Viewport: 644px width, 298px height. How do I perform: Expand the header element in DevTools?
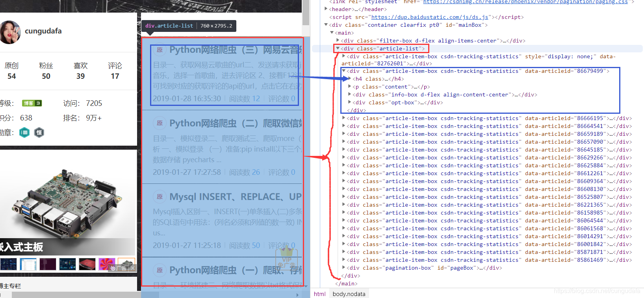tap(326, 9)
